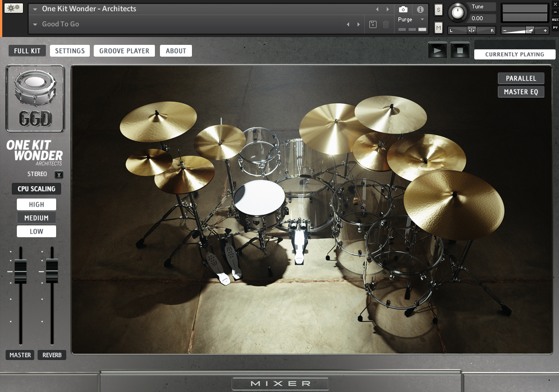Screen dimensions: 559x392
Task: Play the groove
Action: point(437,50)
